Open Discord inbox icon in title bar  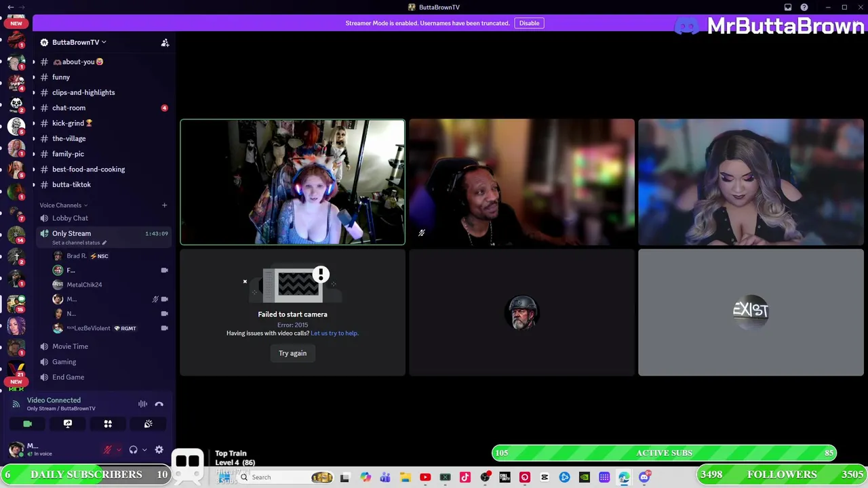click(x=788, y=7)
